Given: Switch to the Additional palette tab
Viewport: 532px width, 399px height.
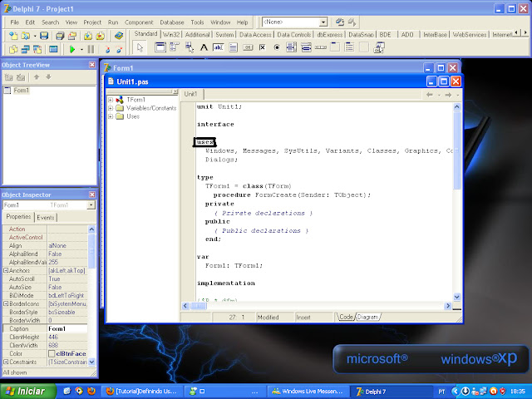Looking at the screenshot, I should 197,35.
